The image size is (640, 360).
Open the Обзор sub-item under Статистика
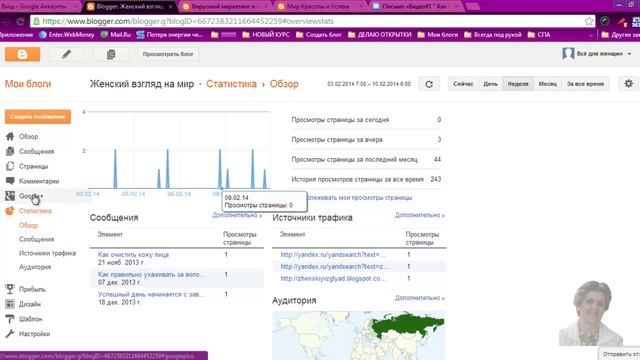29,225
